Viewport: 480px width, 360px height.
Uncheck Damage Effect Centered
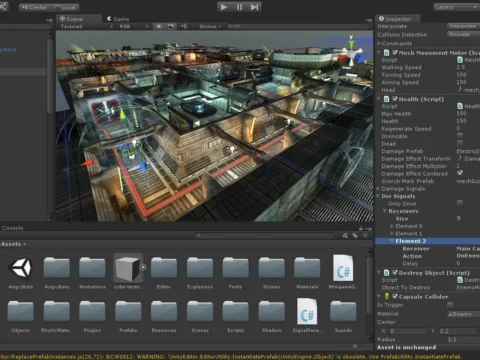click(460, 173)
